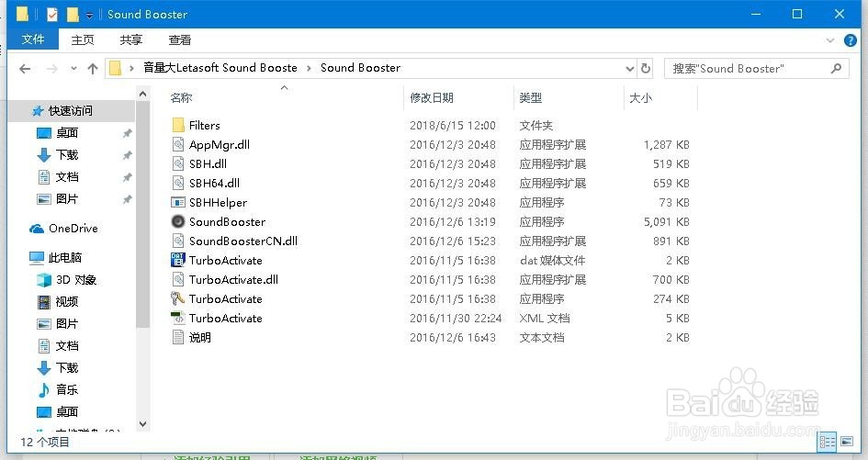This screenshot has width=868, height=460.
Task: Open 视频 icon film strip in sidebar
Action: pos(44,302)
